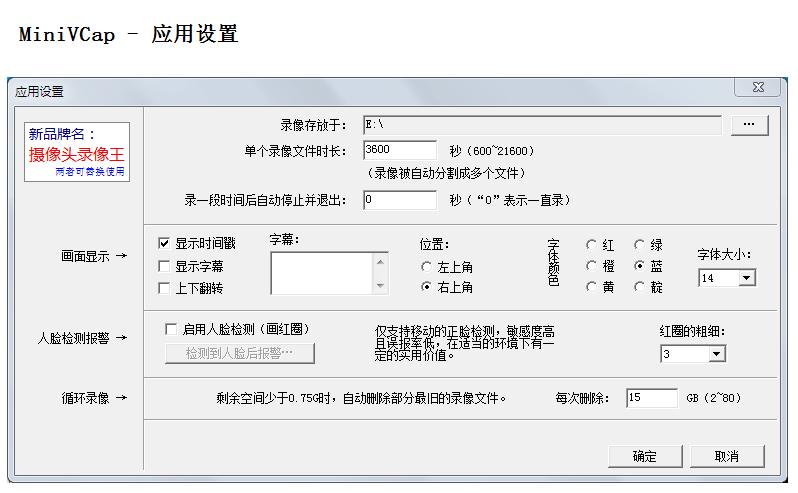Screen dimensions: 798x493
Task: Choose 黄 font color radio button
Action: point(591,287)
